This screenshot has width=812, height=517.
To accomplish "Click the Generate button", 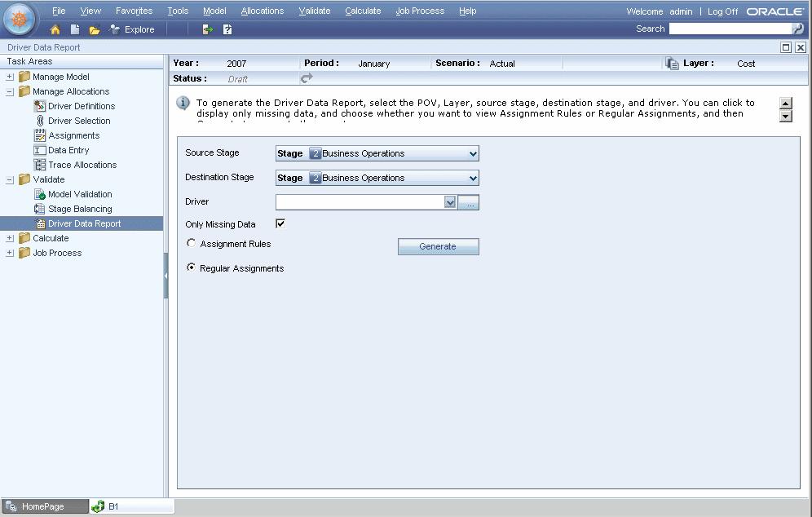I will [x=438, y=246].
